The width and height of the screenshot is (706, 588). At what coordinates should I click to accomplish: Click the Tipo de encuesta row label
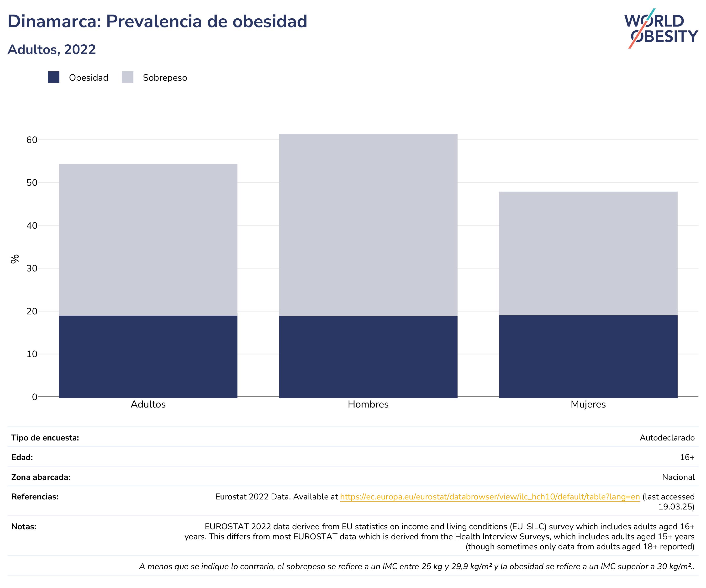click(x=45, y=438)
